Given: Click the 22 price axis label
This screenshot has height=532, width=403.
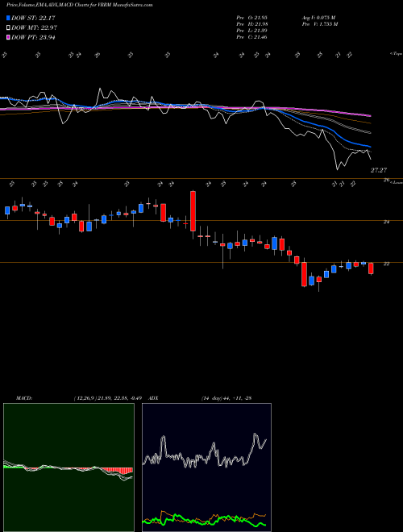Looking at the screenshot, I should coord(386,264).
